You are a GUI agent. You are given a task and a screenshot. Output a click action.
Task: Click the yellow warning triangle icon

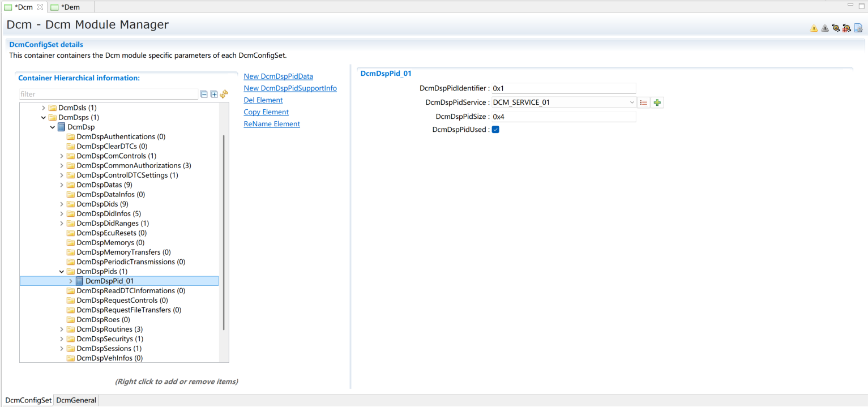(814, 28)
